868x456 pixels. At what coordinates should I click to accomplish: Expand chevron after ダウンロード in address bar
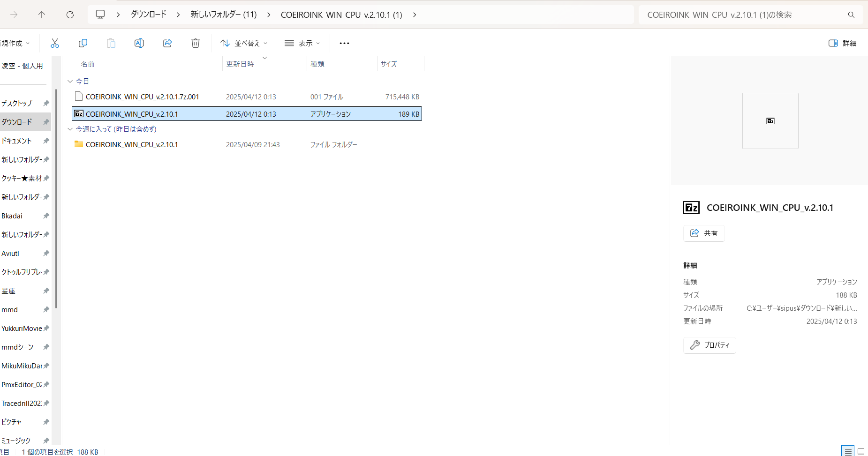[178, 15]
